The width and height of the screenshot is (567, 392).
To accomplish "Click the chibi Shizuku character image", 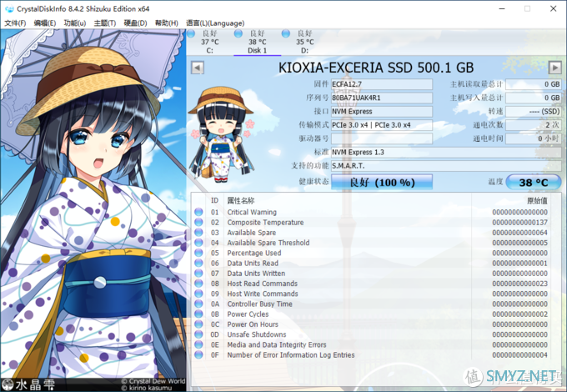I will (x=221, y=134).
